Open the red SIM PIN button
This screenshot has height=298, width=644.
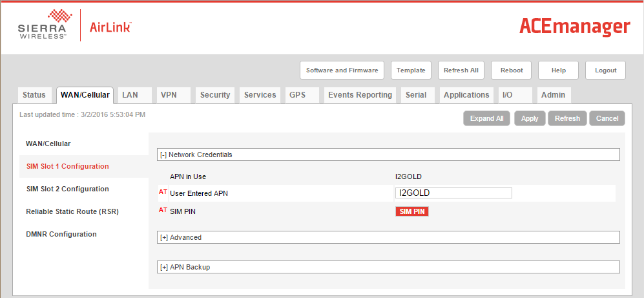pos(412,211)
